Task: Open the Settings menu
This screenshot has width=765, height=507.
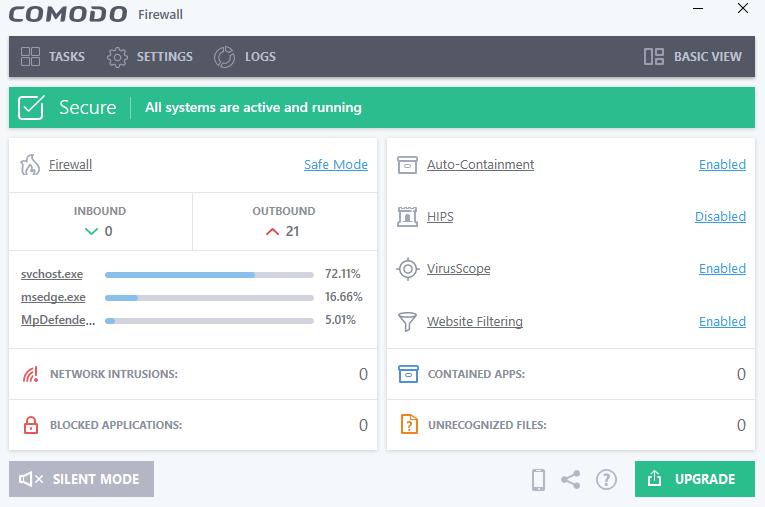Action: coord(150,57)
